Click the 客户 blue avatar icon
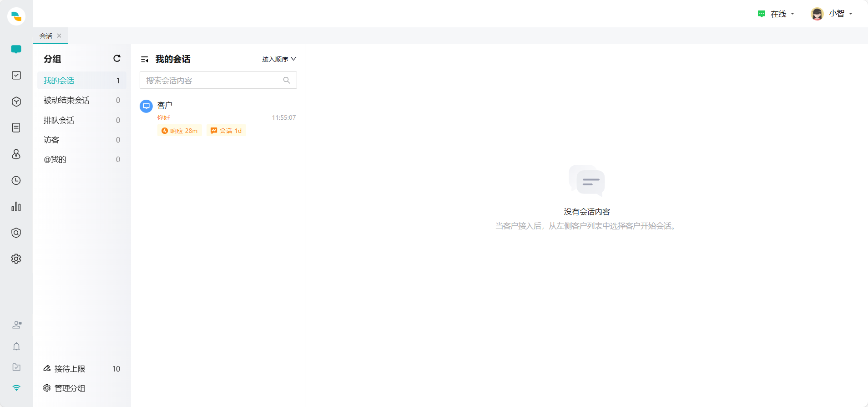This screenshot has width=868, height=407. click(x=146, y=106)
